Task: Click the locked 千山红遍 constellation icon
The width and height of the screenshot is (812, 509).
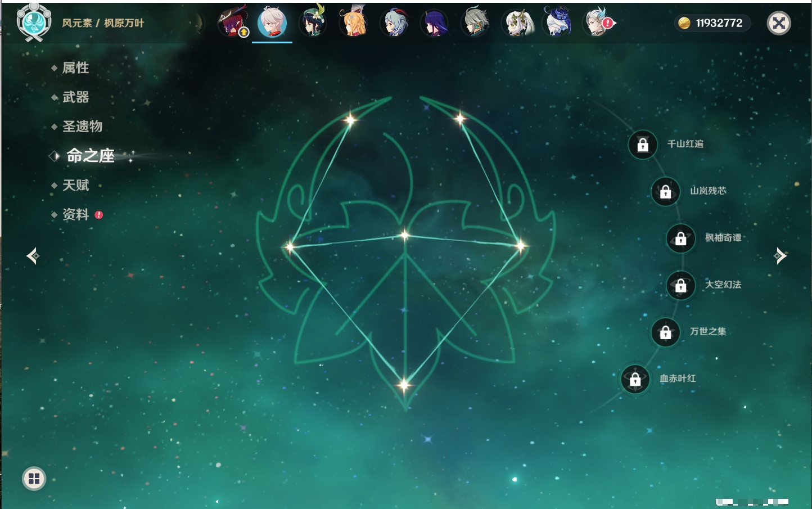Action: point(643,145)
